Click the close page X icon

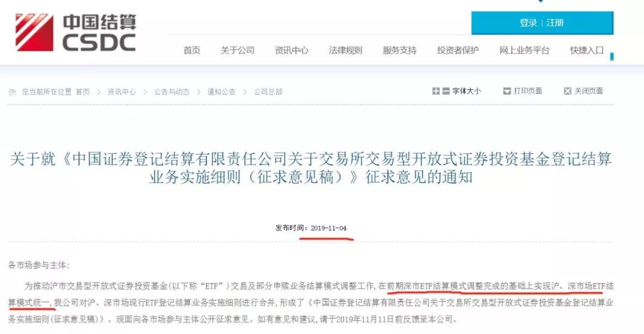(568, 91)
